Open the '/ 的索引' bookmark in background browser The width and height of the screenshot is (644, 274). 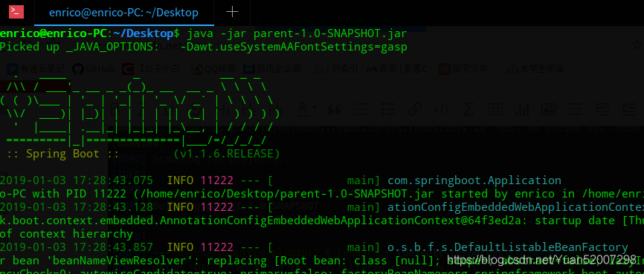[335, 69]
